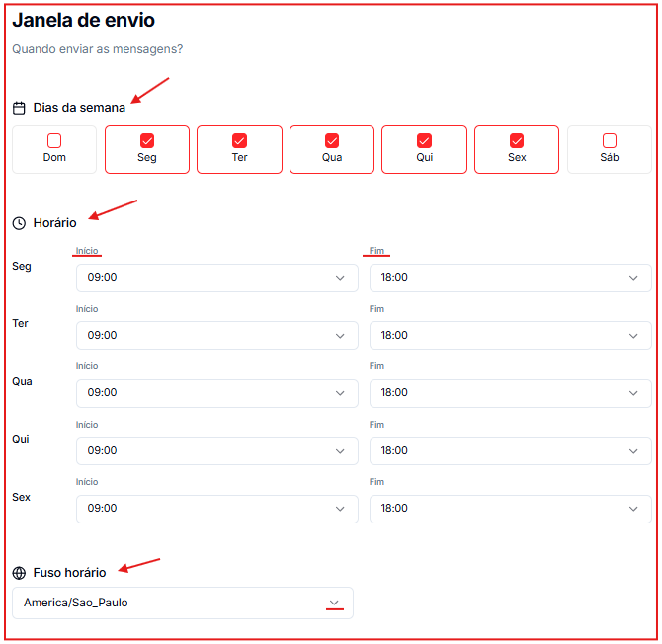Click the Início label in the Sex row
This screenshot has width=662, height=644.
pos(87,482)
